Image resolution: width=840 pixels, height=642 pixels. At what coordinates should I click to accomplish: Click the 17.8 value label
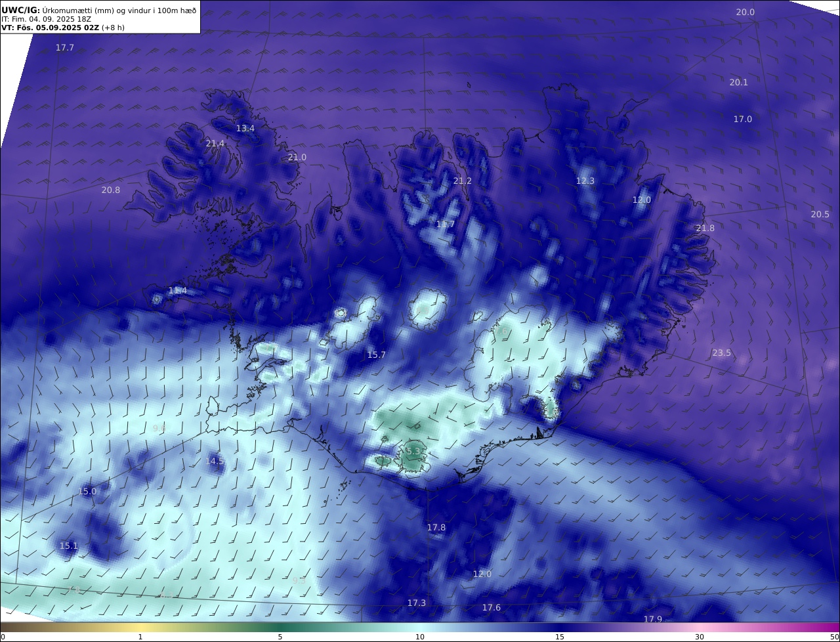(436, 527)
